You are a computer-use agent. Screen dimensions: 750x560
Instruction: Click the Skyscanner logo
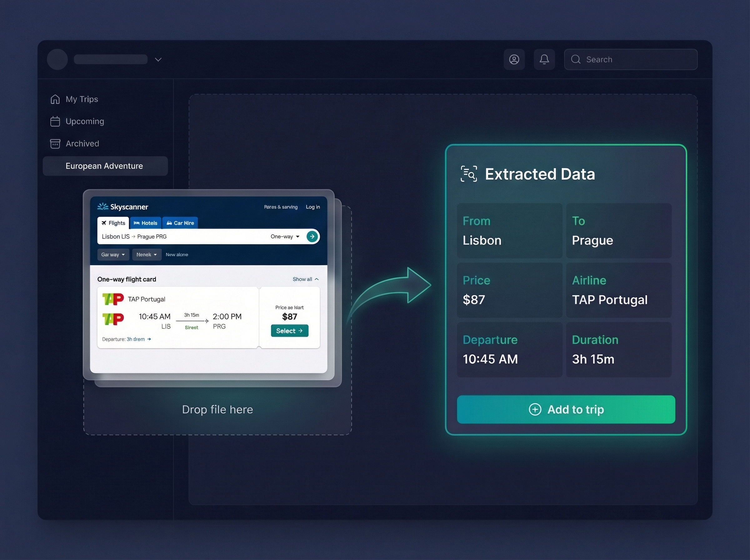click(x=123, y=207)
